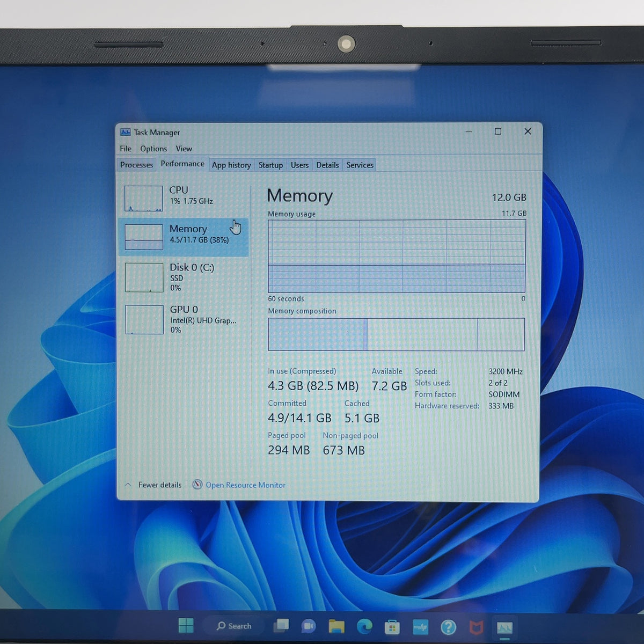Open the View menu
This screenshot has height=644, width=644.
coord(184,149)
